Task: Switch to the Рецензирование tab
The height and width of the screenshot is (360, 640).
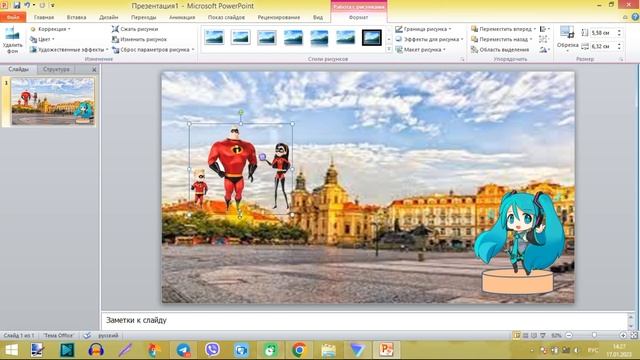Action: 279,17
